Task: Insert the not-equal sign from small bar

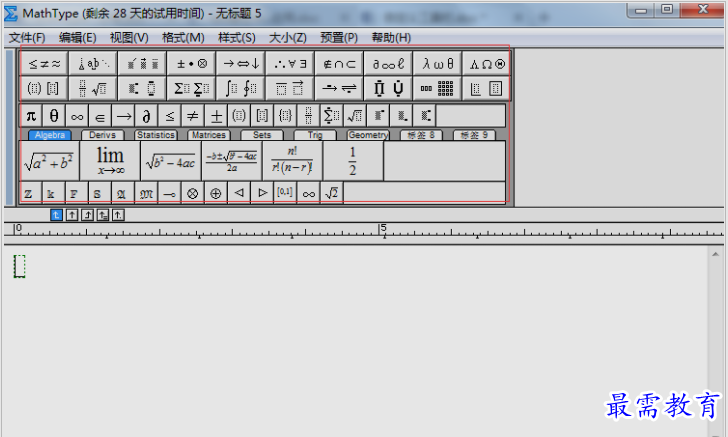Action: pos(192,115)
